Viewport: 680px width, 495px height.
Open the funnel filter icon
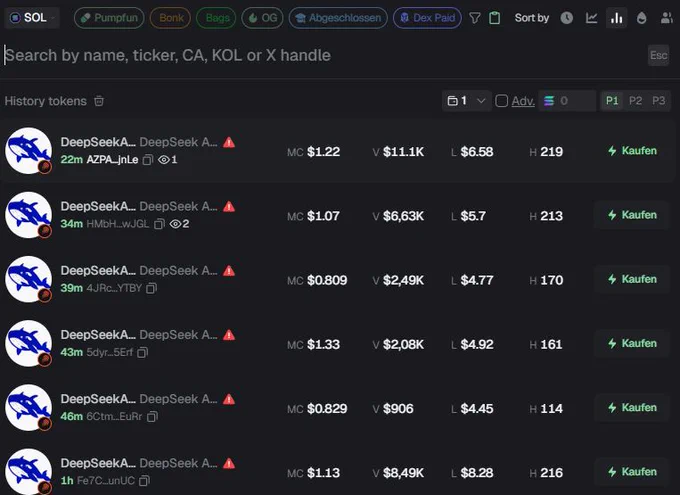click(x=475, y=18)
